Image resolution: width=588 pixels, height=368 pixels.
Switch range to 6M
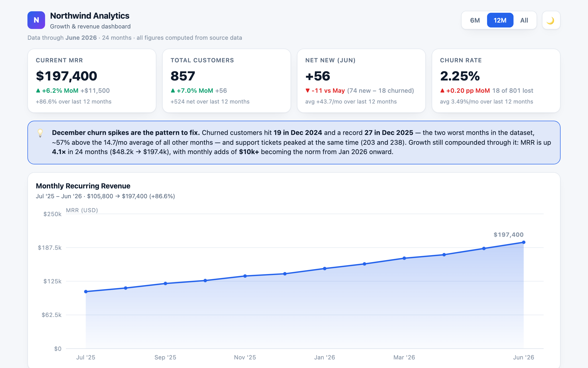coord(475,20)
